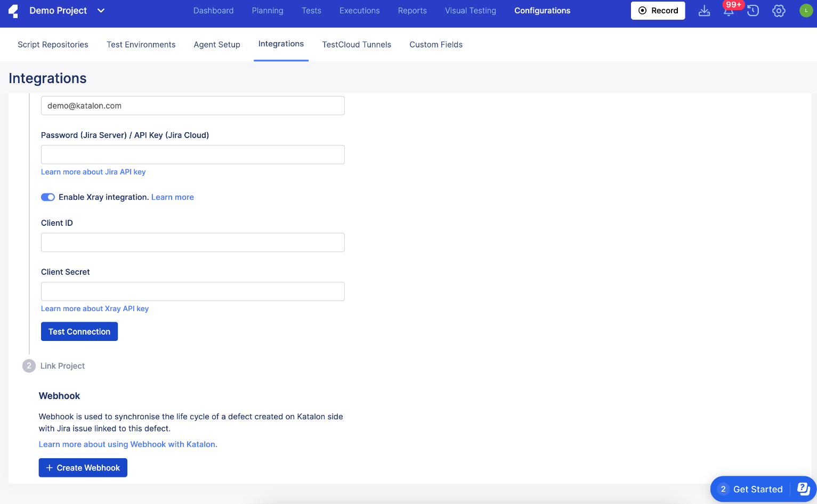Click the Katalon logo icon
817x504 pixels.
(x=13, y=11)
